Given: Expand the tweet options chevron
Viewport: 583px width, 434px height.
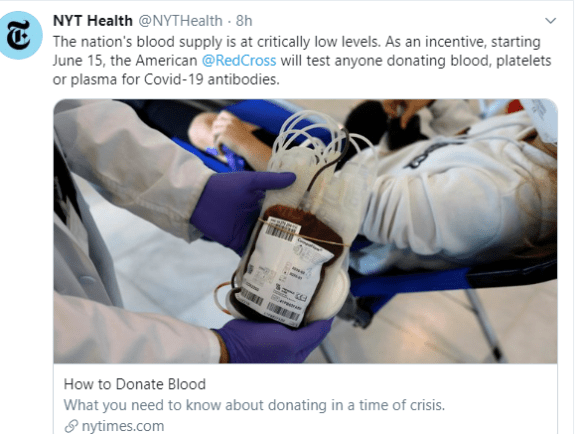Looking at the screenshot, I should point(550,20).
